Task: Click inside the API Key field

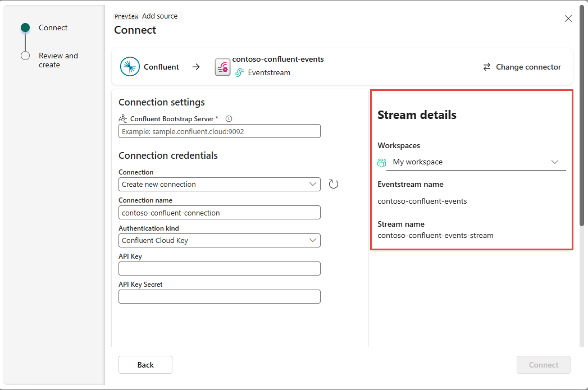Action: (219, 268)
